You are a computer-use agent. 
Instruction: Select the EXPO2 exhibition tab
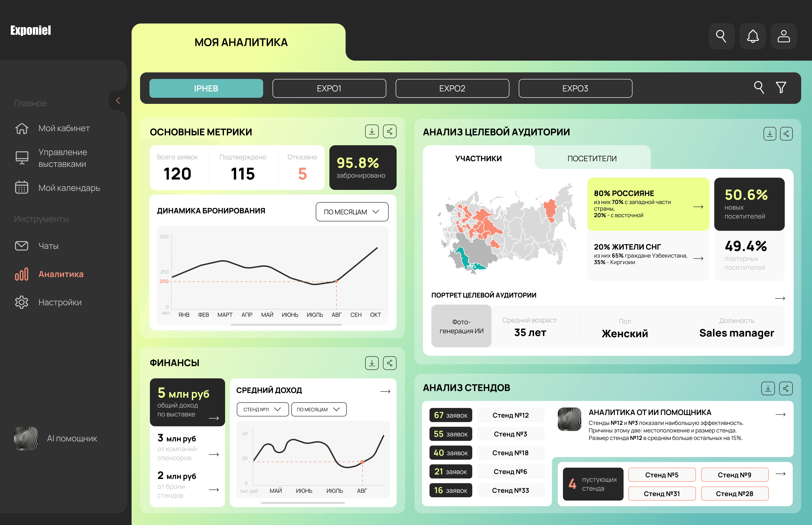click(452, 88)
